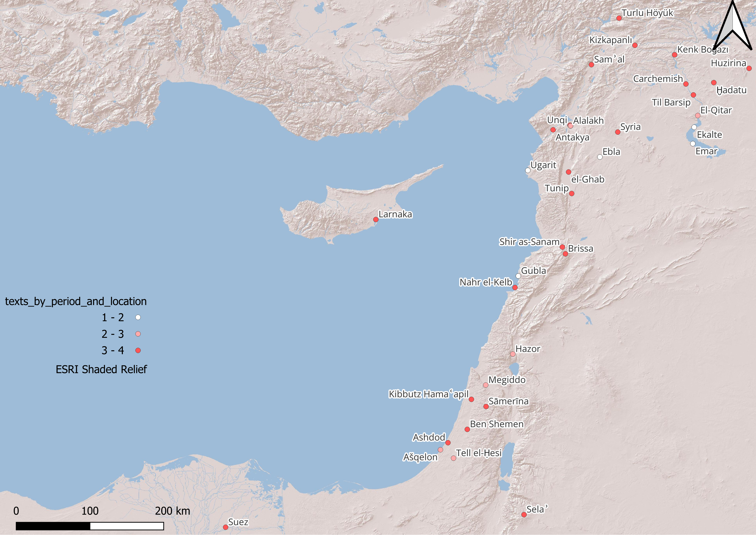Click the 200 km scale bar label

172,511
